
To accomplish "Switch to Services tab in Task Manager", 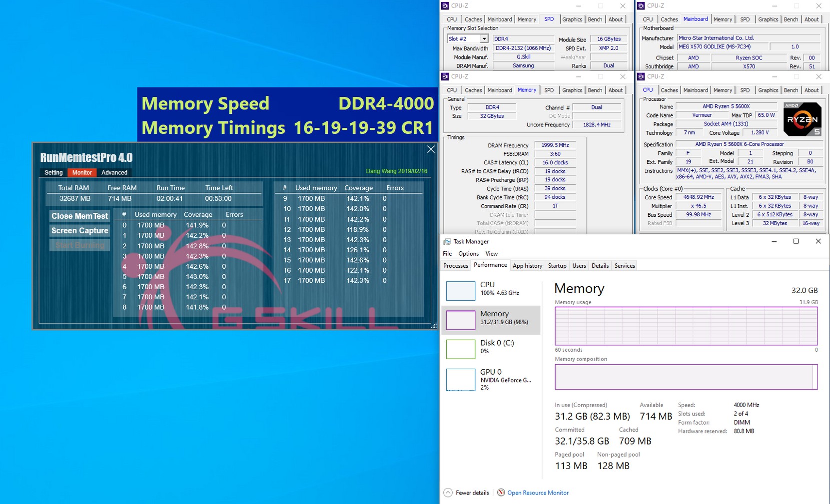I will (x=625, y=266).
